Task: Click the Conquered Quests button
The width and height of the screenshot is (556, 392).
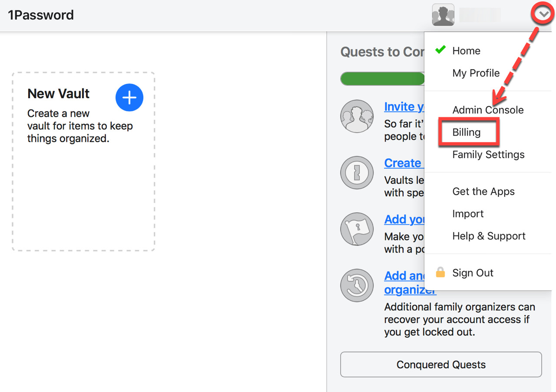Action: click(x=441, y=364)
